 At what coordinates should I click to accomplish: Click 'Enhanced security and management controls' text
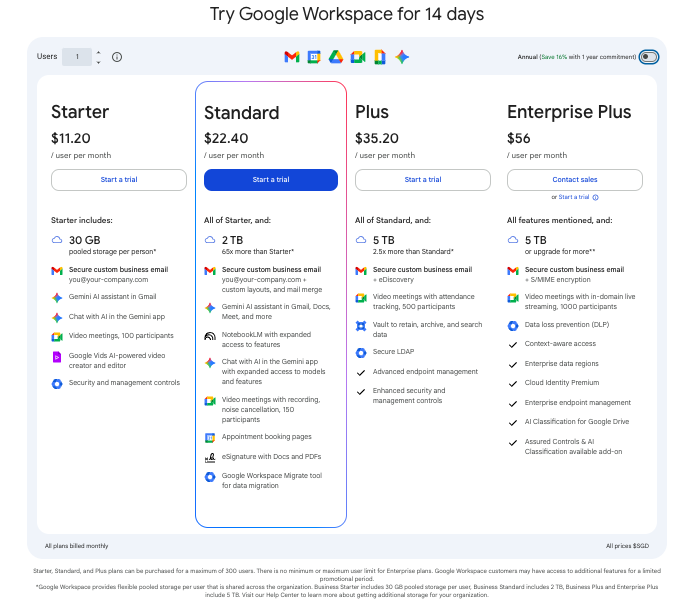[x=409, y=396]
